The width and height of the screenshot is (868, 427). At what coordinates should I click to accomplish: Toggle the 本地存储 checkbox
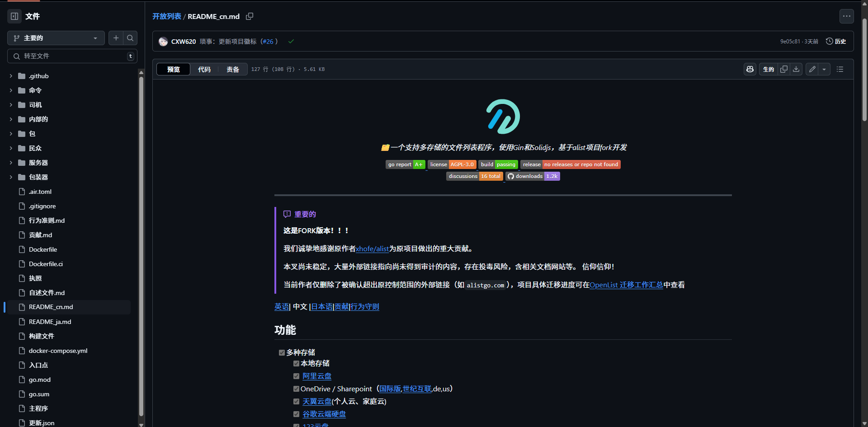click(296, 363)
